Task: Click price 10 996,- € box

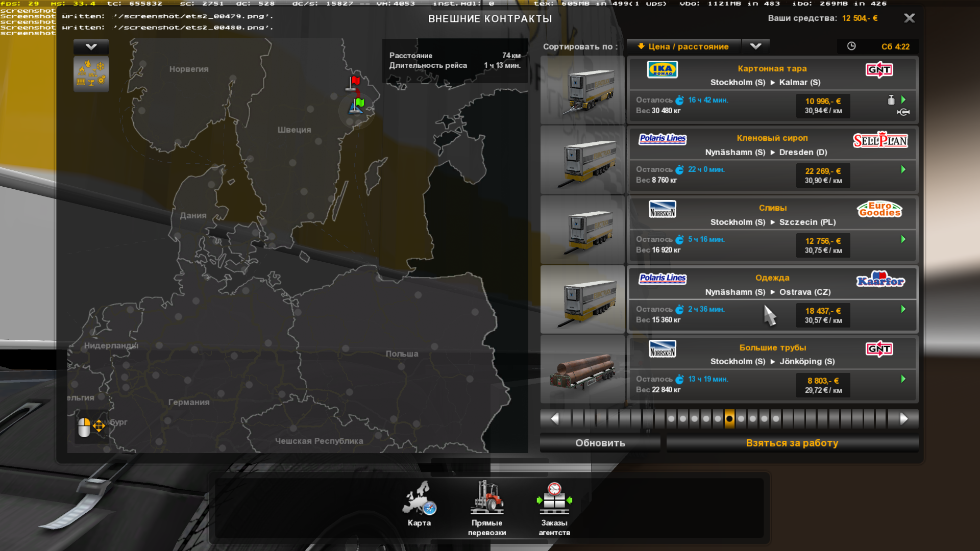Action: pyautogui.click(x=823, y=106)
